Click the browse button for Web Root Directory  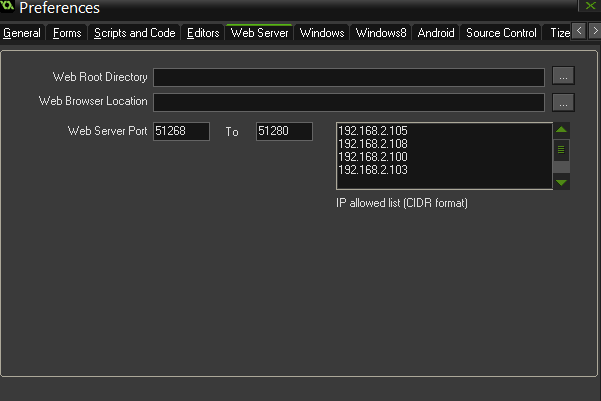(x=564, y=77)
